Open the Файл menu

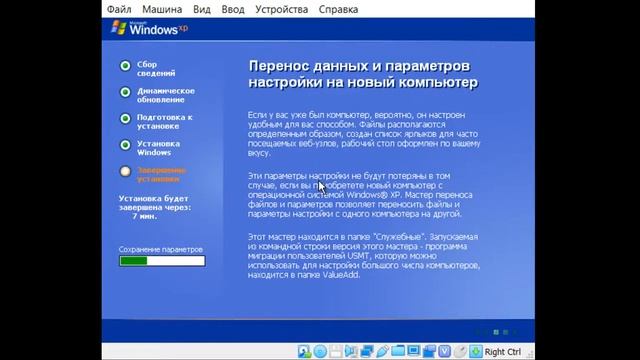click(x=119, y=9)
